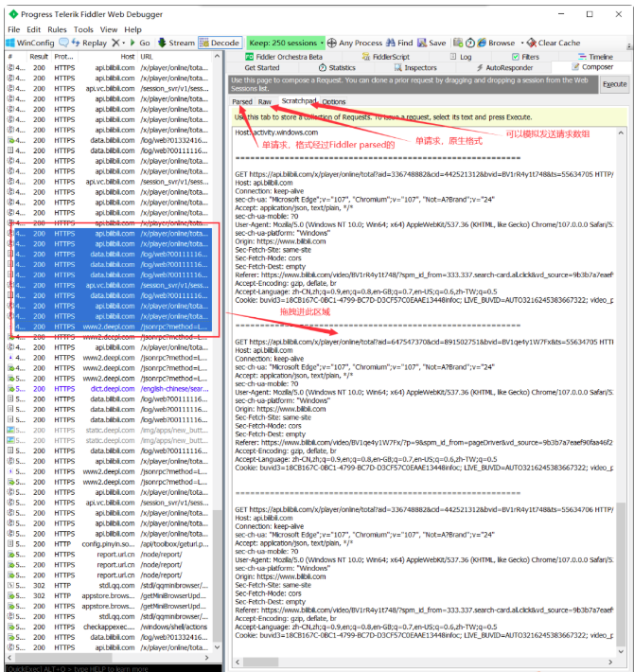This screenshot has width=634, height=672.
Task: Open the File menu
Action: (x=13, y=29)
